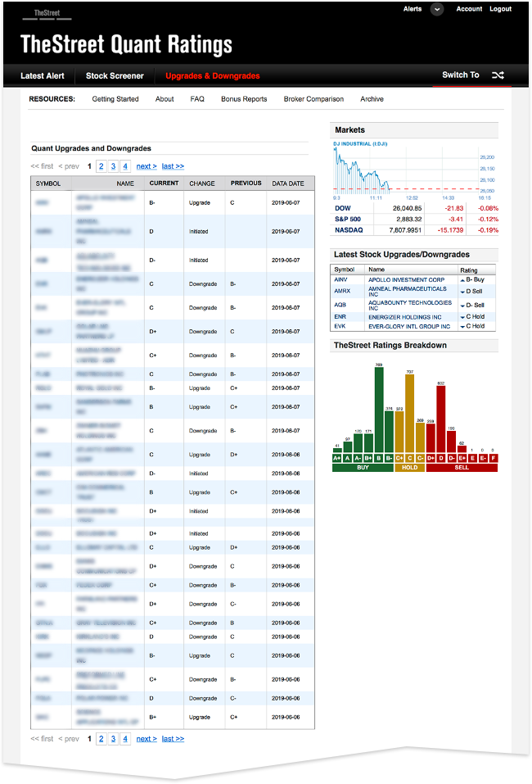This screenshot has height=784, width=532.
Task: Click the yellow HOLD category bar
Action: click(409, 468)
